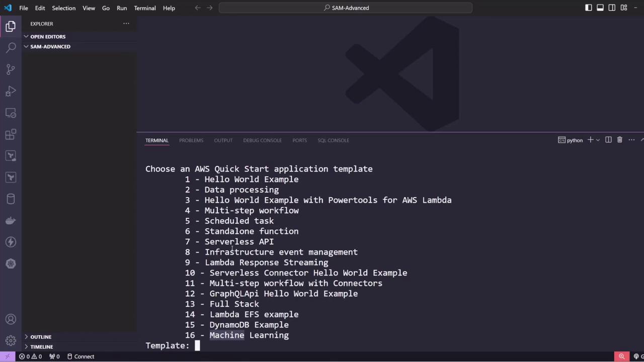Create a new terminal with the plus icon
Viewport: 644px width, 362px height.
[591, 140]
